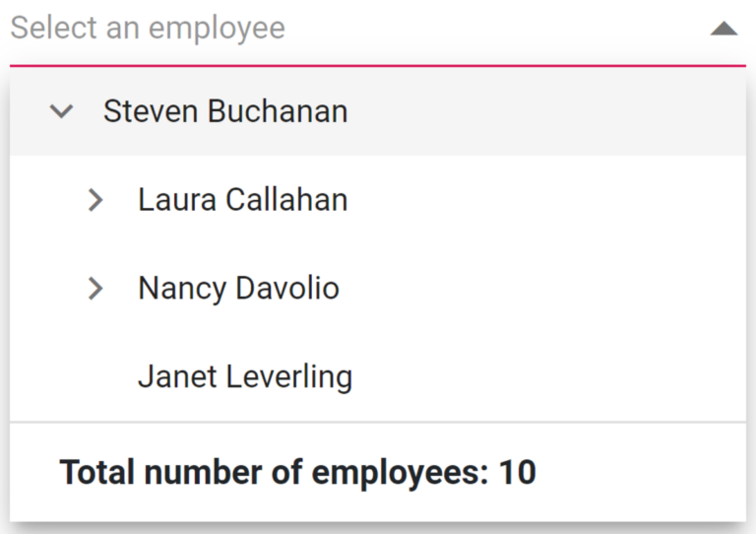Click the 'Total number of employees: 10' footer
This screenshot has height=534, width=756.
[x=298, y=473]
